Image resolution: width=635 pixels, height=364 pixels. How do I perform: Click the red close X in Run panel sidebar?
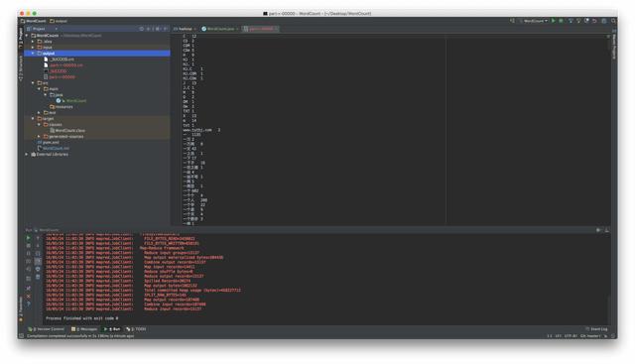(28, 296)
